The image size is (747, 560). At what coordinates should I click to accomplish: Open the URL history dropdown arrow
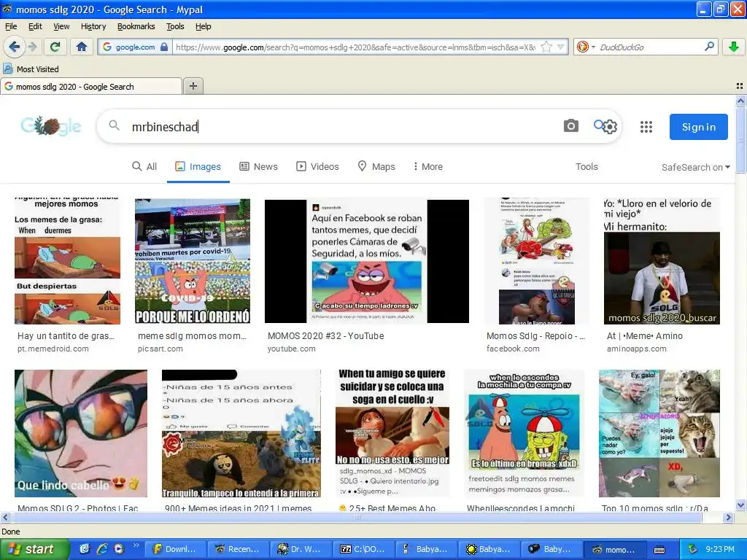tap(561, 47)
